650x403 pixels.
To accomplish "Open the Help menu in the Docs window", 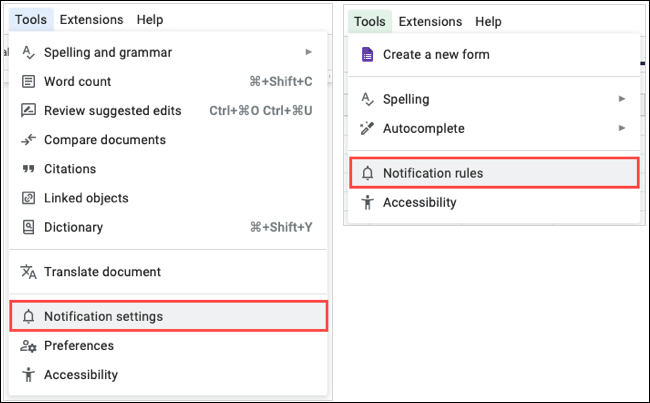I will coord(150,19).
